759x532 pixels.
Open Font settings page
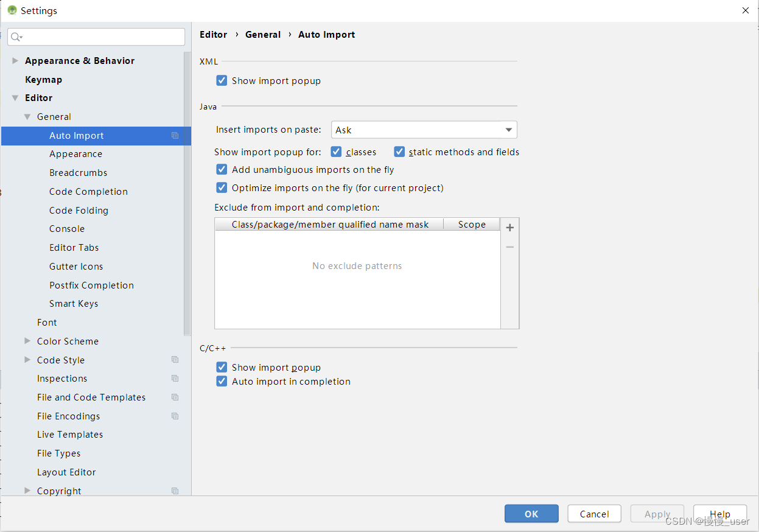point(47,323)
